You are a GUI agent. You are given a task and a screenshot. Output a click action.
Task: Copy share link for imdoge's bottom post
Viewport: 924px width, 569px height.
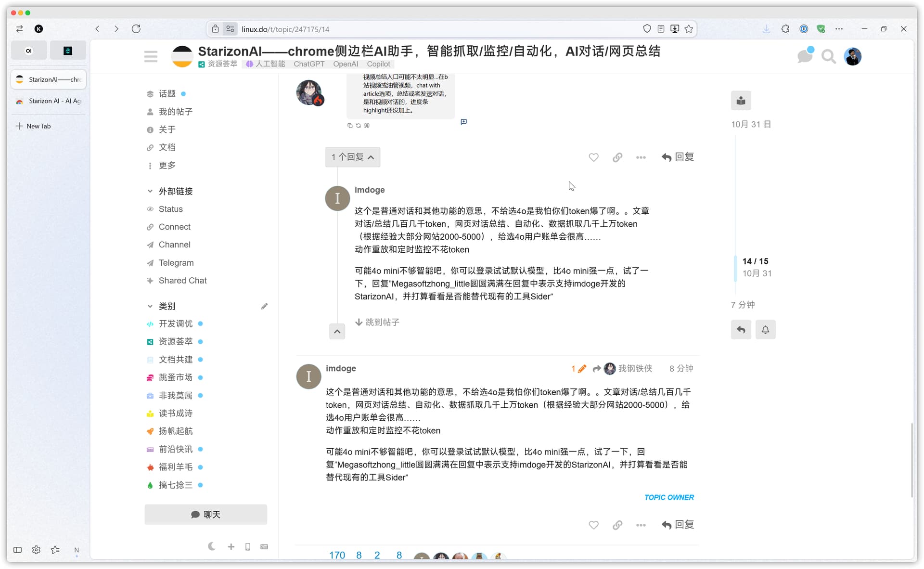tap(617, 525)
